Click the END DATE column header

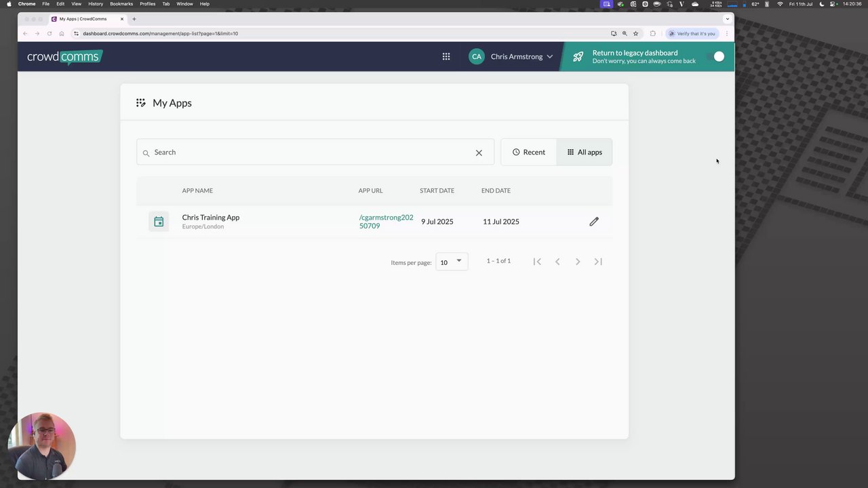pos(496,190)
